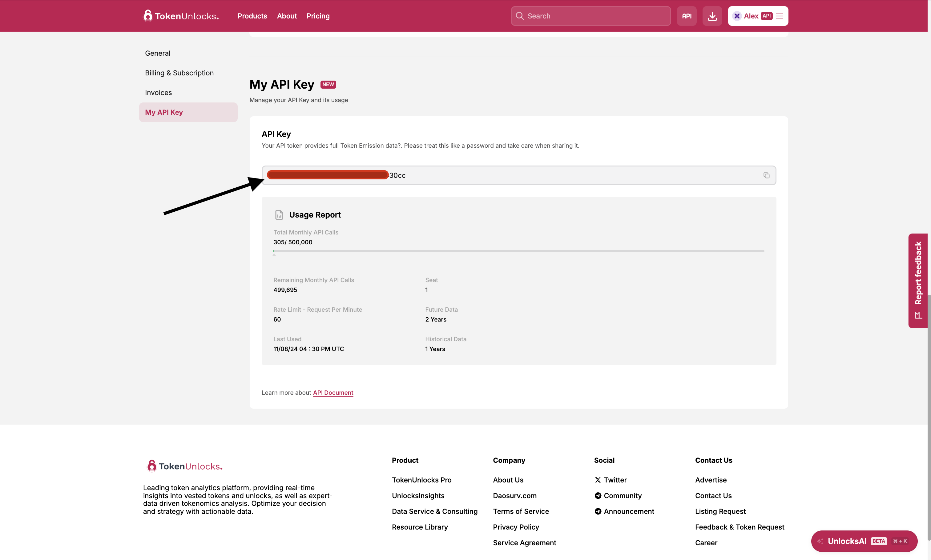Screen dimensions: 931x560
Task: Open Twitter link in footer
Action: coord(611,480)
